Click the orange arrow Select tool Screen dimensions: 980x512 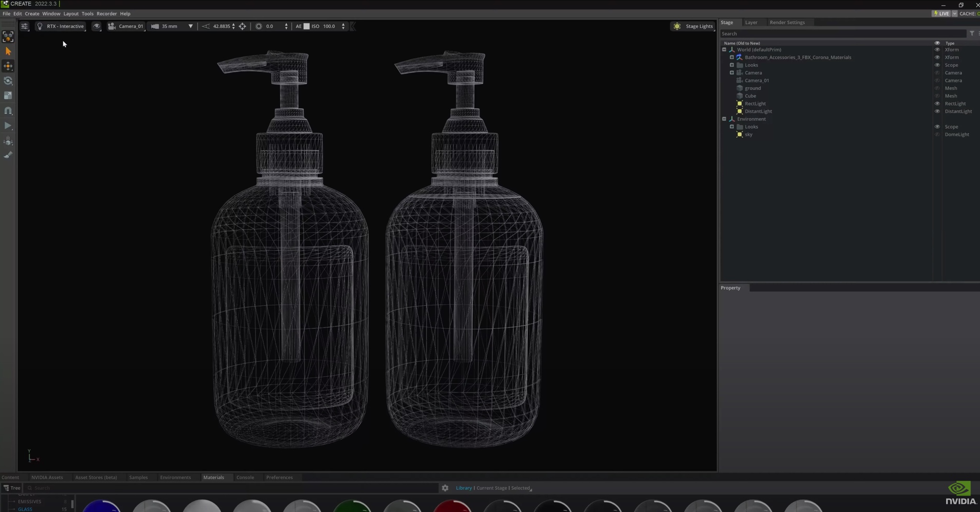tap(8, 51)
